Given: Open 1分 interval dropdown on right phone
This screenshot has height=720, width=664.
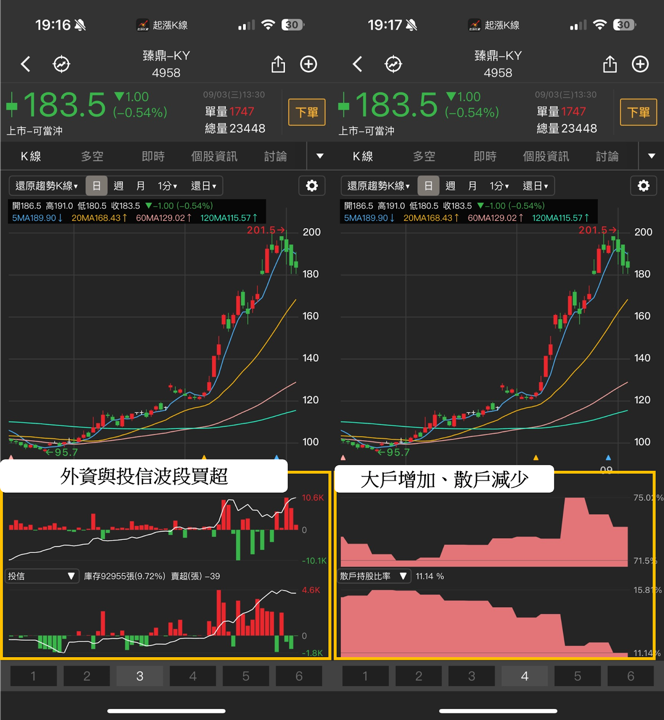Looking at the screenshot, I should pos(499,186).
